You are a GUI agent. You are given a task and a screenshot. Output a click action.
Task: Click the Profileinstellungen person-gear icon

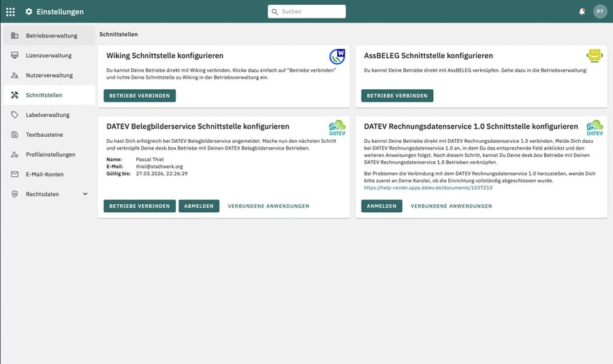click(15, 154)
